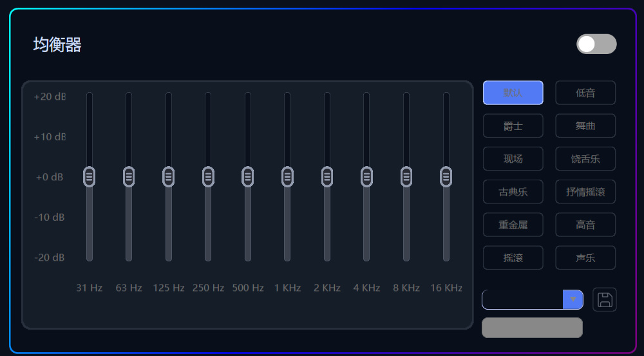644x356 pixels.
Task: Click the 4 KHz slider handle
Action: point(367,177)
